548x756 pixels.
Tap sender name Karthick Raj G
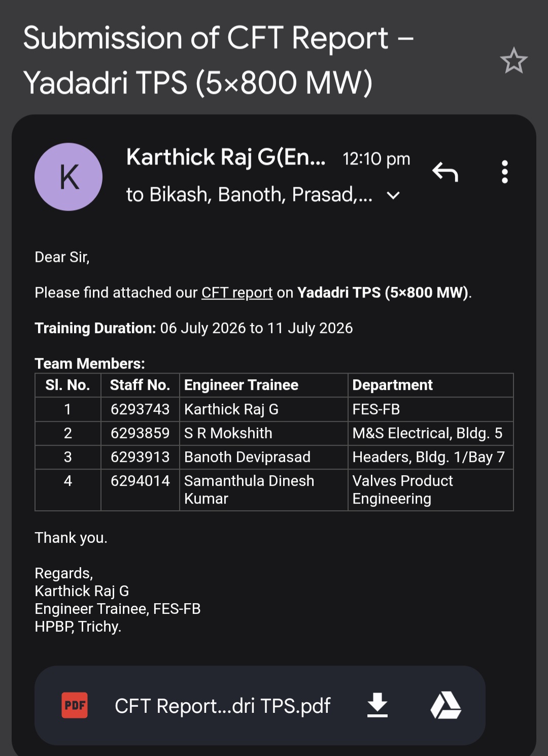226,157
